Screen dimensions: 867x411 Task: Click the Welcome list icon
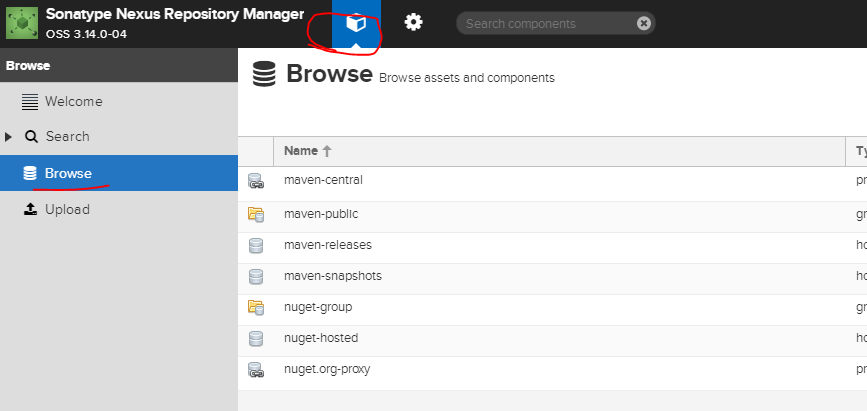click(30, 102)
